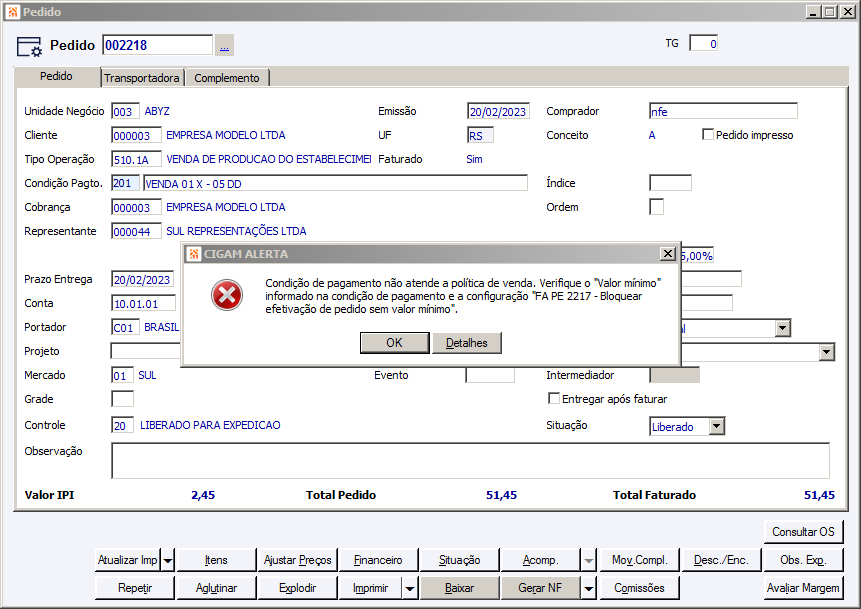Click the Detalhes button in the alert
Screen dimensions: 861x609
467,343
